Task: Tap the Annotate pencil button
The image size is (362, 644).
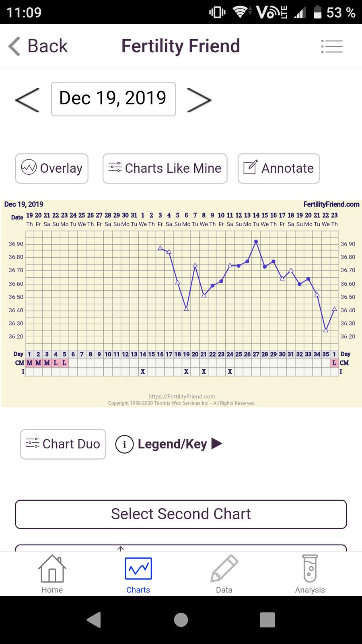Action: click(x=279, y=168)
